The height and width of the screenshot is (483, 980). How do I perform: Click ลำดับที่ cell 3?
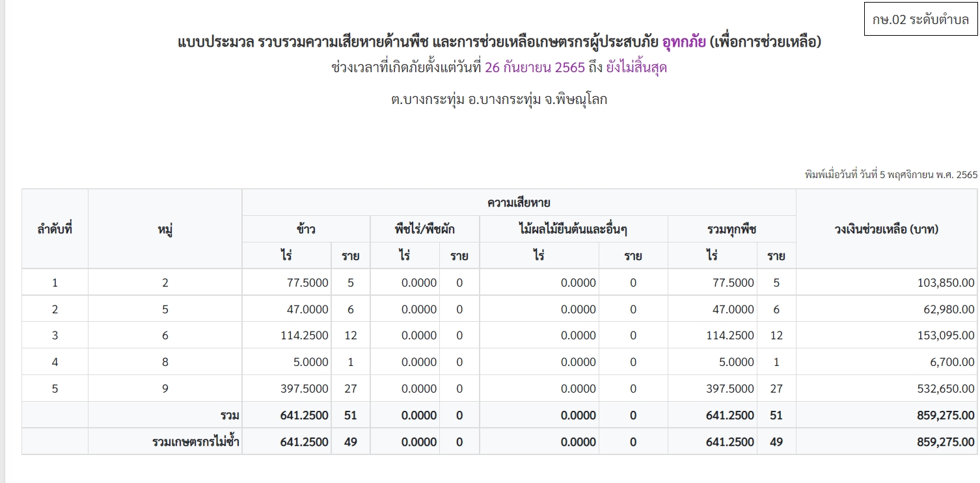pyautogui.click(x=55, y=335)
